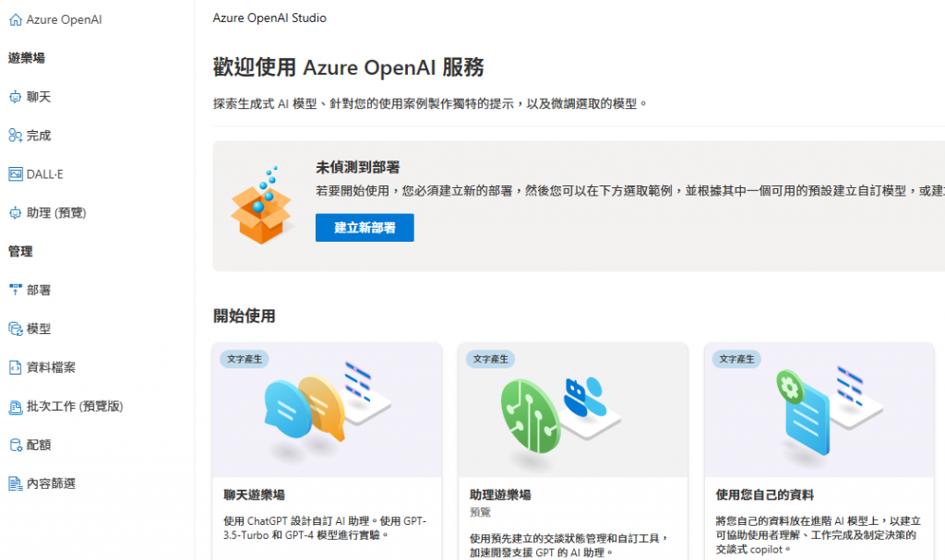Click the 開始使用 section heading

tap(244, 316)
